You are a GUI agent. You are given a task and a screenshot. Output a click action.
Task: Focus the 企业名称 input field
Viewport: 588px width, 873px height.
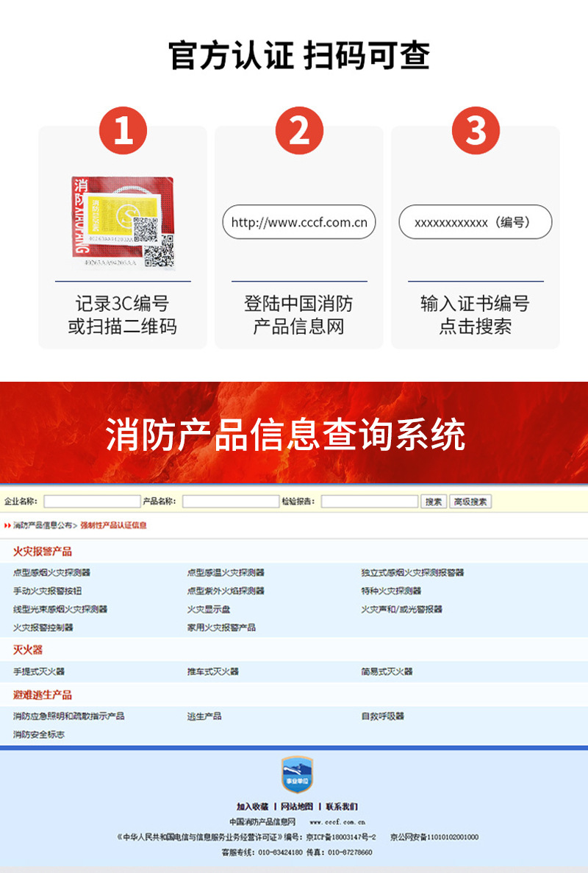pyautogui.click(x=92, y=501)
